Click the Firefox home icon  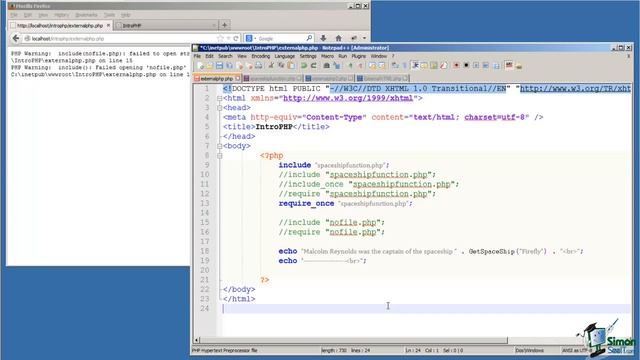click(x=338, y=38)
